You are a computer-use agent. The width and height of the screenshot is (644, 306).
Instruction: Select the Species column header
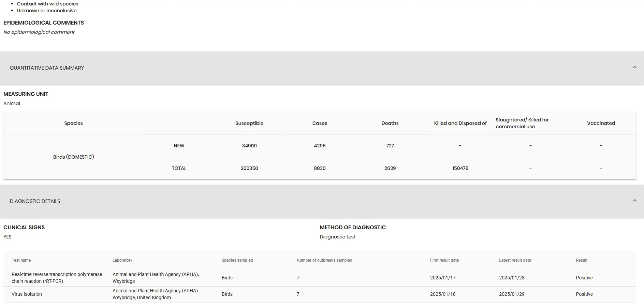click(73, 123)
